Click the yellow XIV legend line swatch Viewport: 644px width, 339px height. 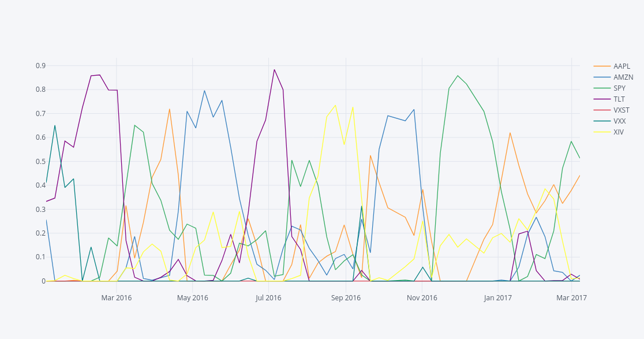point(602,132)
